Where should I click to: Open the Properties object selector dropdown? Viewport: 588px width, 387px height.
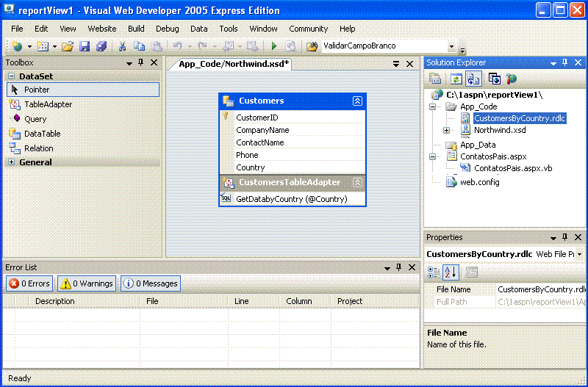point(580,254)
